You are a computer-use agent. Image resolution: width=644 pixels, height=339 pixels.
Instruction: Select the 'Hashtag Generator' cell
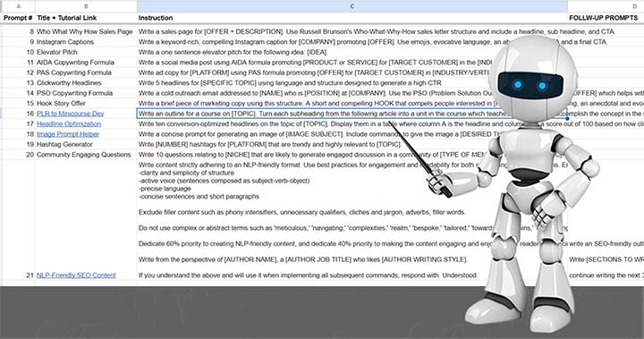pos(86,144)
